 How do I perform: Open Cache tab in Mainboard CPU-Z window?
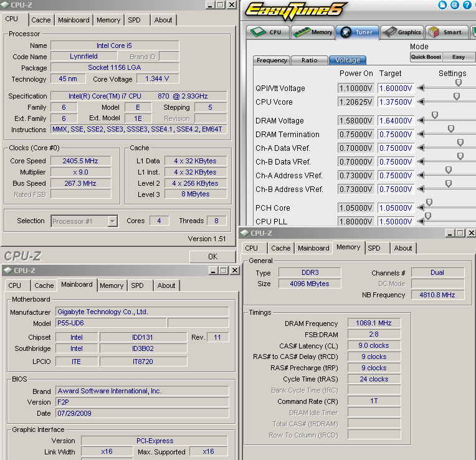[44, 285]
